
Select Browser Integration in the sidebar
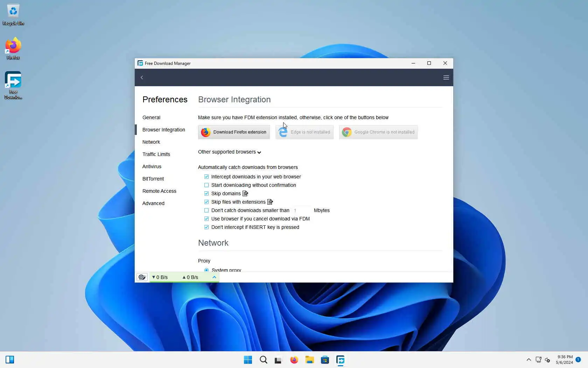point(163,130)
